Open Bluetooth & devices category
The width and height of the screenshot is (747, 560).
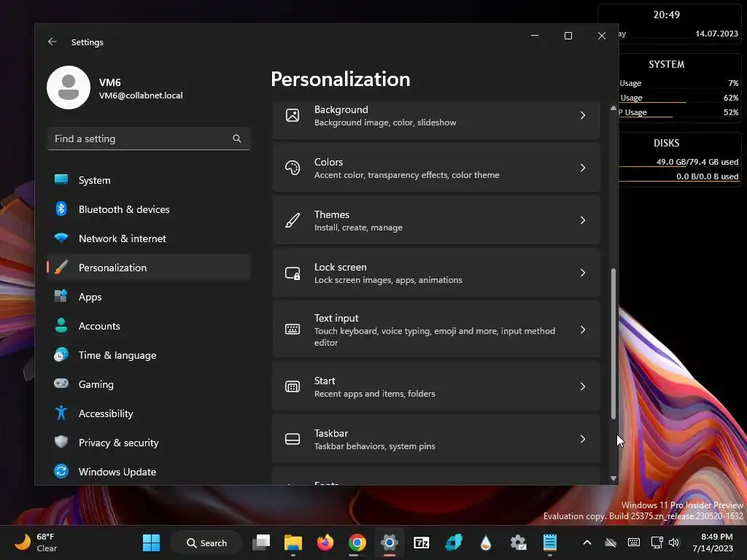(x=149, y=209)
